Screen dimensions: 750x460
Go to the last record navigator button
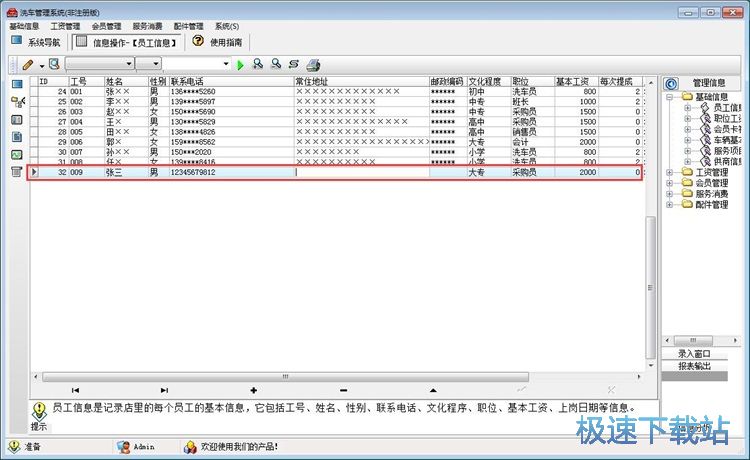click(x=164, y=391)
